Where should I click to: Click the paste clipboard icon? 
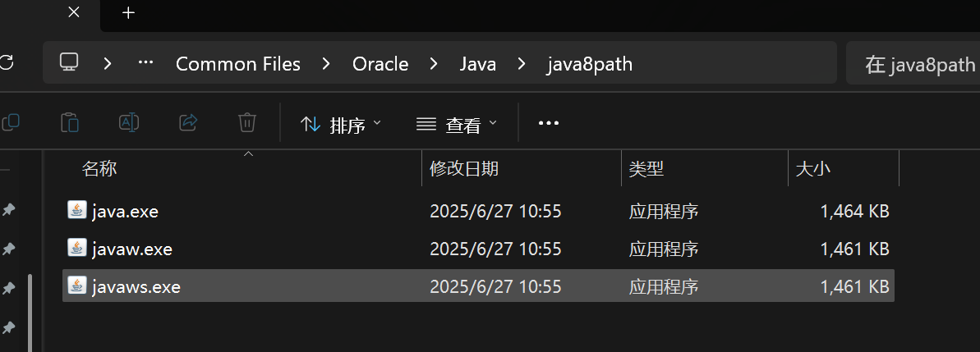click(x=71, y=123)
